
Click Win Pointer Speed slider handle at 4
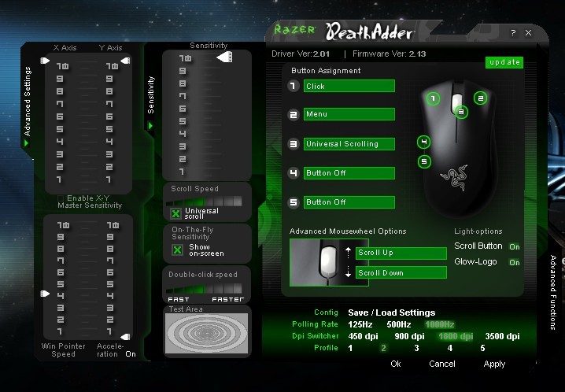pyautogui.click(x=45, y=294)
